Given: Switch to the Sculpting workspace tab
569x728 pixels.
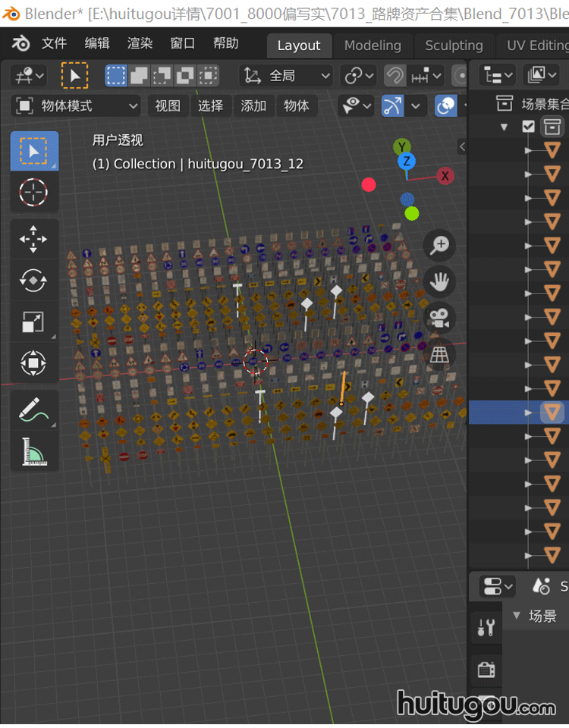Looking at the screenshot, I should [453, 45].
